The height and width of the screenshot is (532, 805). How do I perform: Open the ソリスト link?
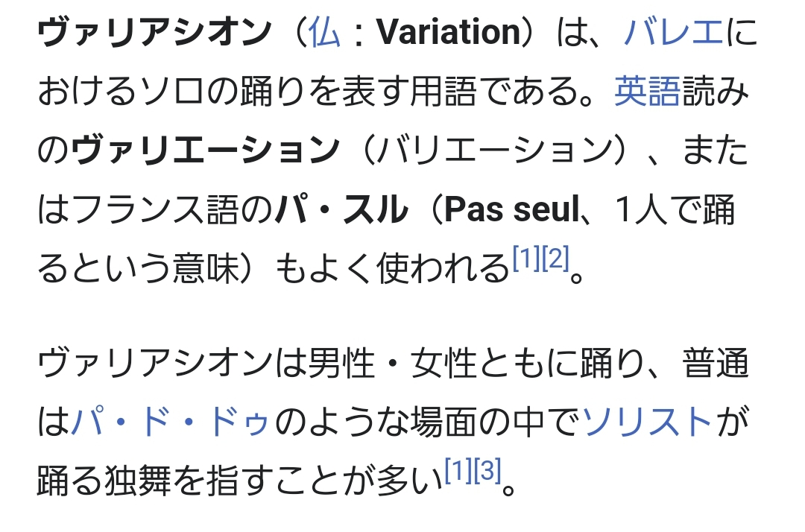click(648, 423)
